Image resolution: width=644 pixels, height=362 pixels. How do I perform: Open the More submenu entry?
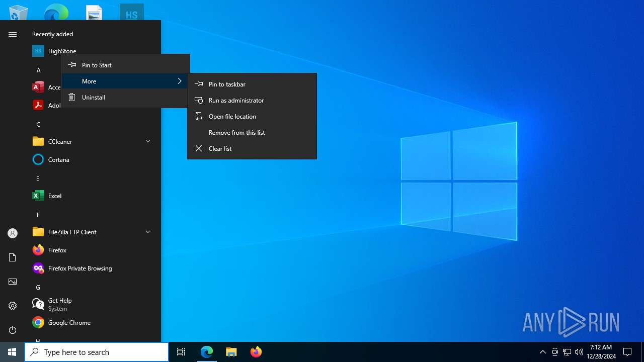click(125, 81)
